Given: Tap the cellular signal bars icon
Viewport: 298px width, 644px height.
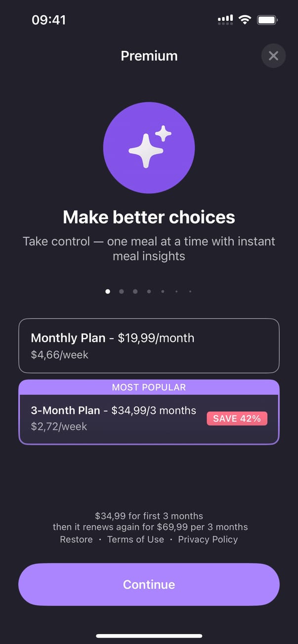Looking at the screenshot, I should point(225,20).
